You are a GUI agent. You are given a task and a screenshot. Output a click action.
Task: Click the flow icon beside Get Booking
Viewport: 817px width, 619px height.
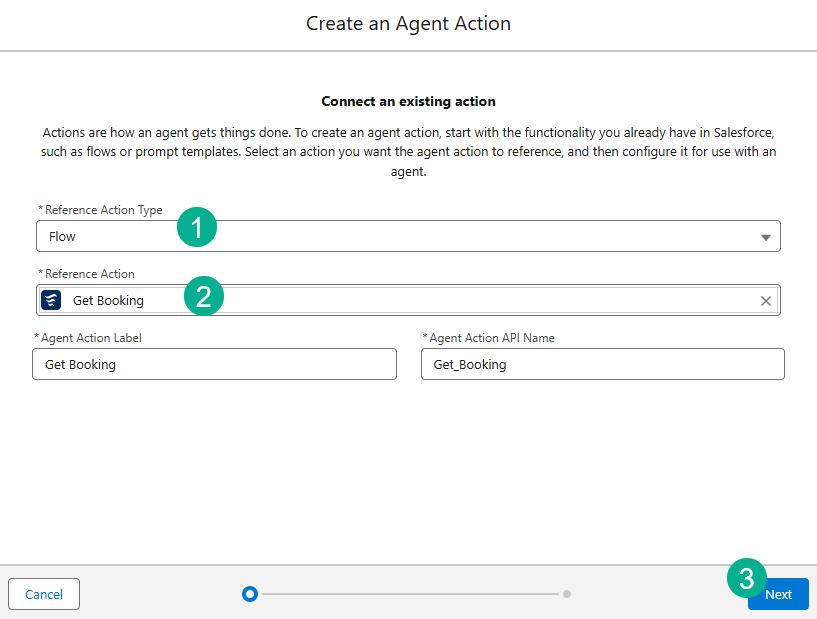coord(51,300)
